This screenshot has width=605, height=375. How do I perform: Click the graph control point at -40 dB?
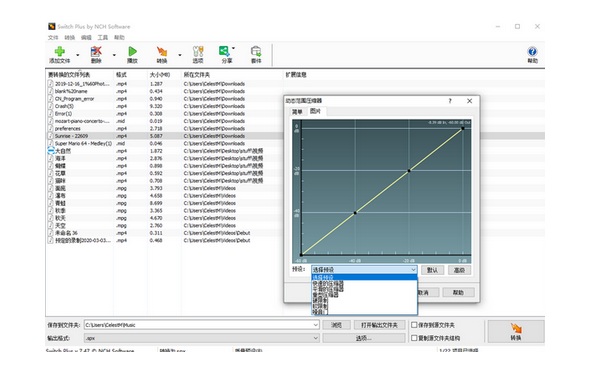[x=355, y=212]
